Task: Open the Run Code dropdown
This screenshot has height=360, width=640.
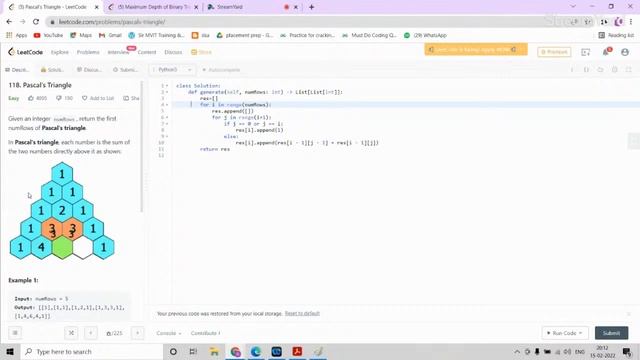Action: point(565,333)
